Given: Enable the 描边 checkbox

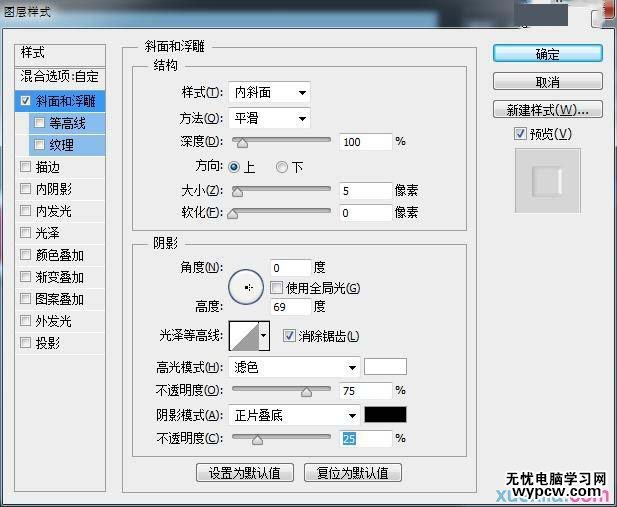Looking at the screenshot, I should (26, 167).
